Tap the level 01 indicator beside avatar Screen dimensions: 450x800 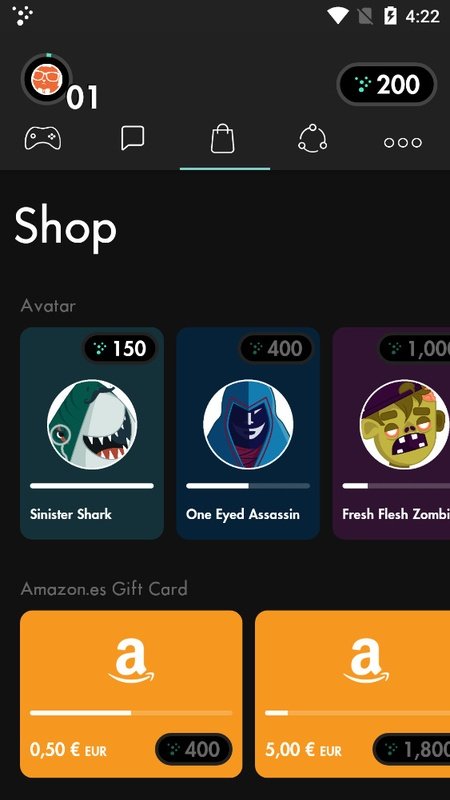[x=82, y=97]
